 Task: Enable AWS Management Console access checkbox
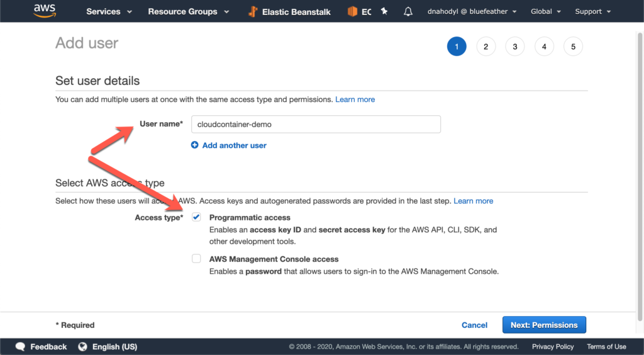click(197, 259)
